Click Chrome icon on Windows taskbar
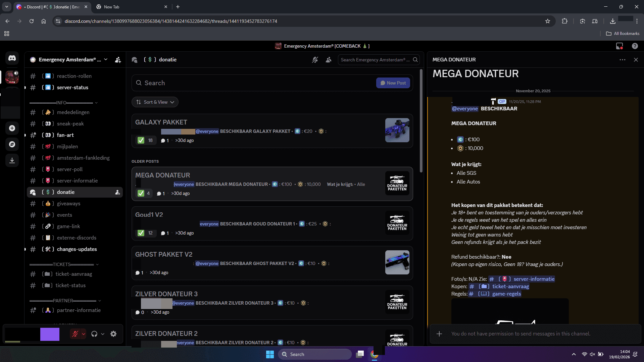The image size is (644, 362). (375, 354)
